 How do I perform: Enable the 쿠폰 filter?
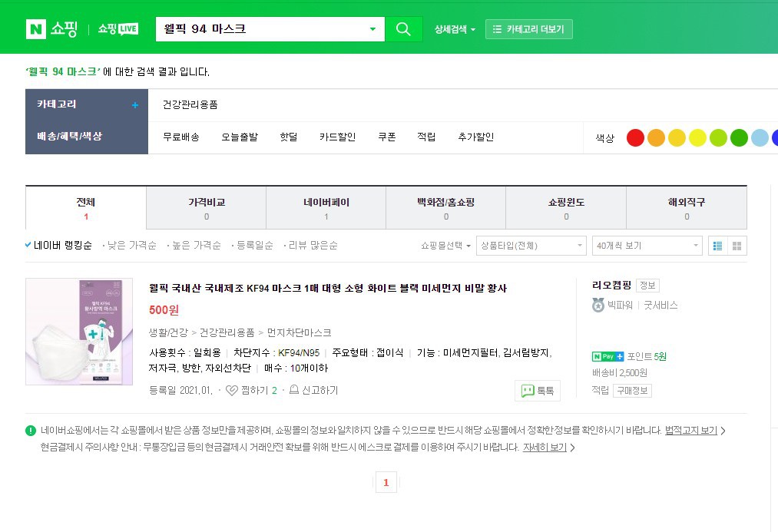tap(387, 136)
